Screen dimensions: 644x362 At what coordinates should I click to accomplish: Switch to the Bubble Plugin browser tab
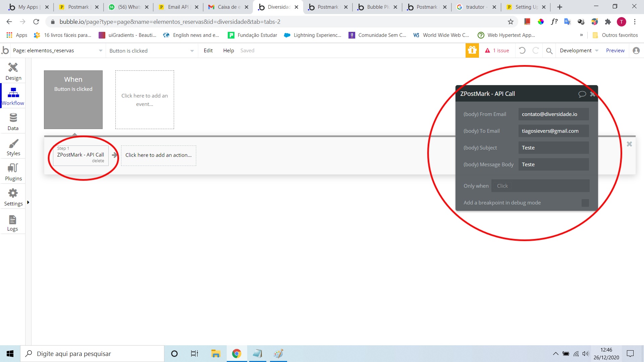pyautogui.click(x=377, y=7)
